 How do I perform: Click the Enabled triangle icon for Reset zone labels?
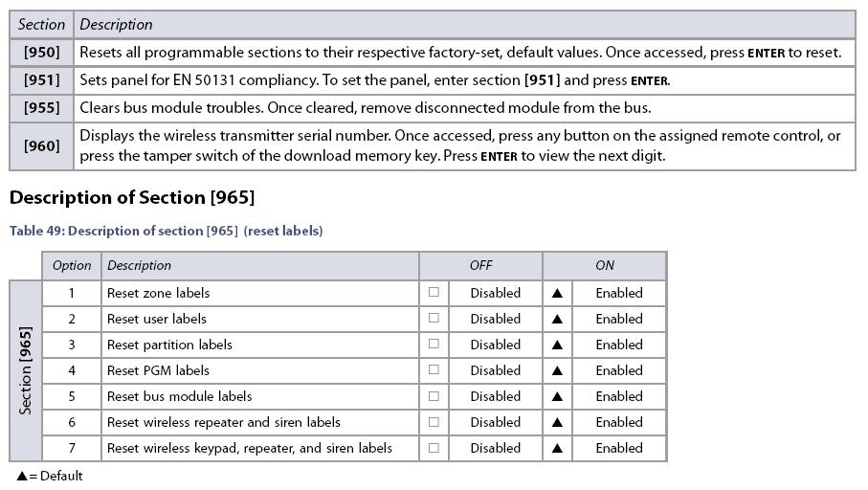(x=557, y=293)
